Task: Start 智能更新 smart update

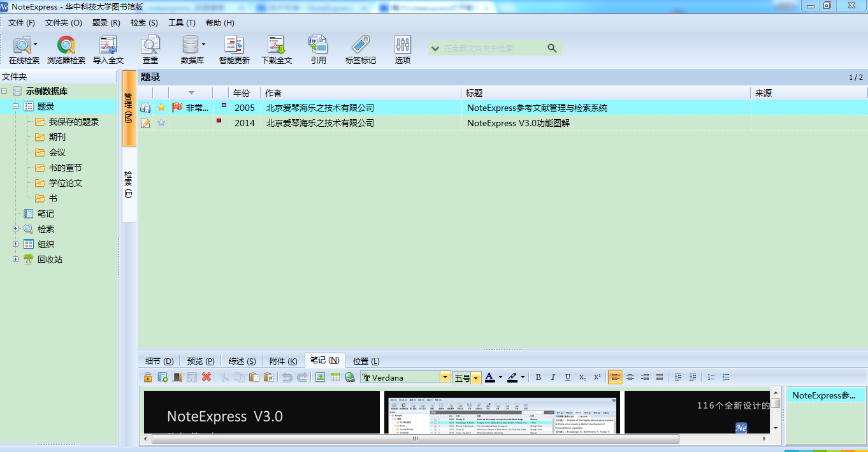Action: [235, 50]
